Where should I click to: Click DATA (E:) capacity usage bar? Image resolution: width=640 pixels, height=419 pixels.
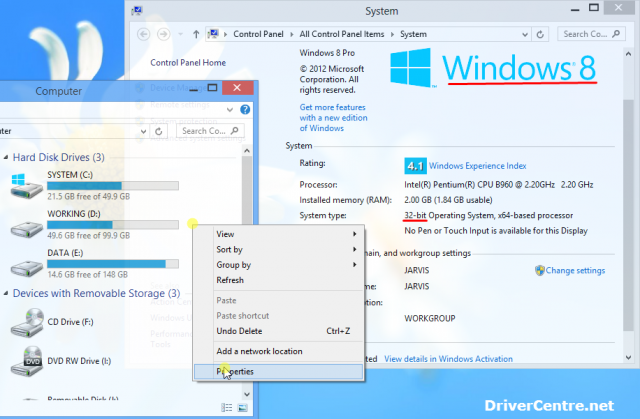coord(113,264)
